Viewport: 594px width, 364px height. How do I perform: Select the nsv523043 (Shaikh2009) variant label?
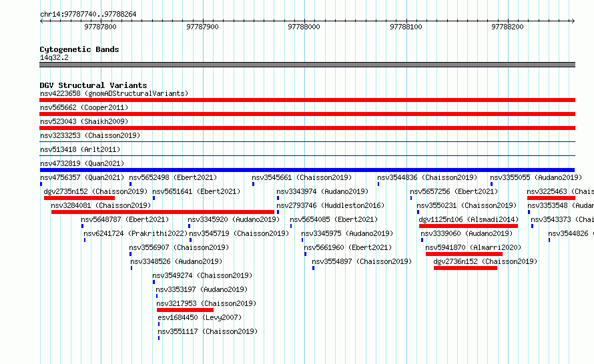(x=84, y=121)
